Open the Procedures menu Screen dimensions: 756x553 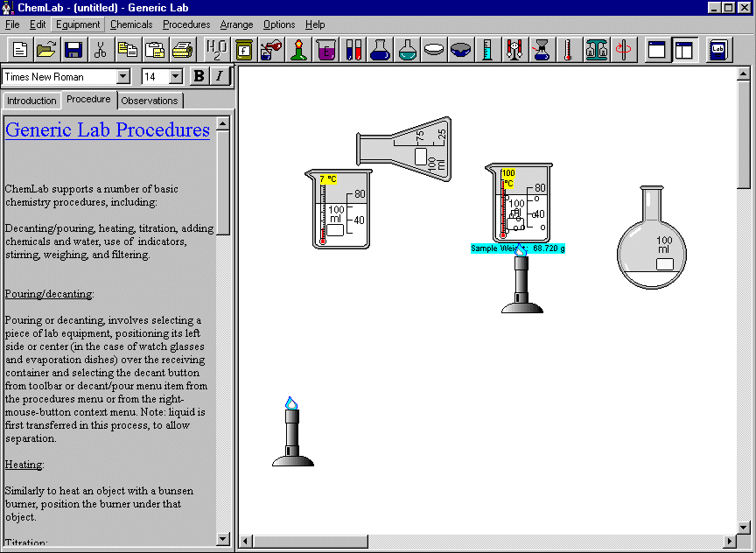(186, 24)
